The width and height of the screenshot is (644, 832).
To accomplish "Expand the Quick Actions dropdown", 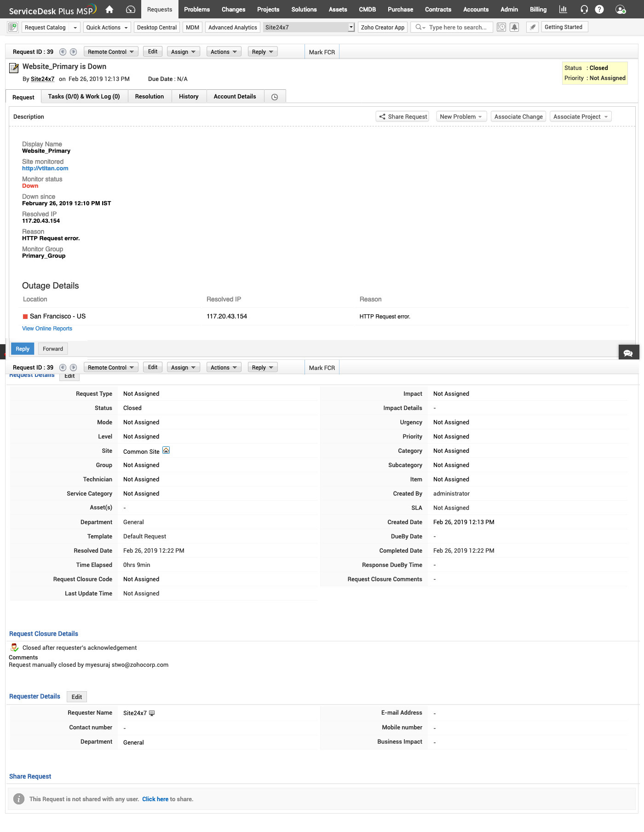I will point(107,27).
